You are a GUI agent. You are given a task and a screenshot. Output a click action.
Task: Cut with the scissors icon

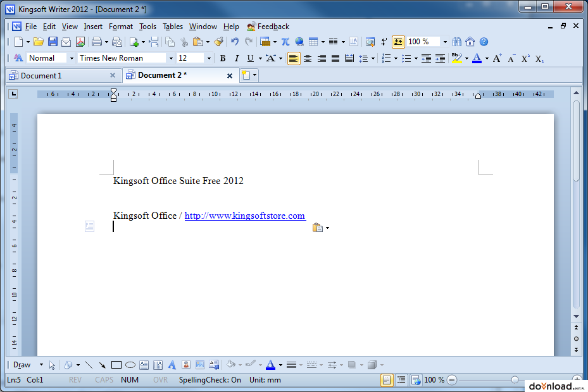click(184, 42)
